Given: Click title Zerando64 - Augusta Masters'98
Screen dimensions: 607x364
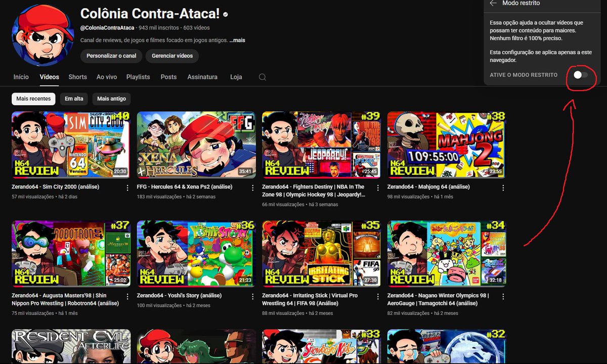Looking at the screenshot, I should 65,299.
